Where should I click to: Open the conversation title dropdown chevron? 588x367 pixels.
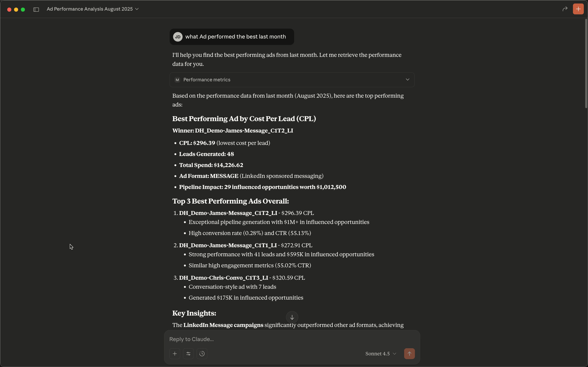coord(137,9)
